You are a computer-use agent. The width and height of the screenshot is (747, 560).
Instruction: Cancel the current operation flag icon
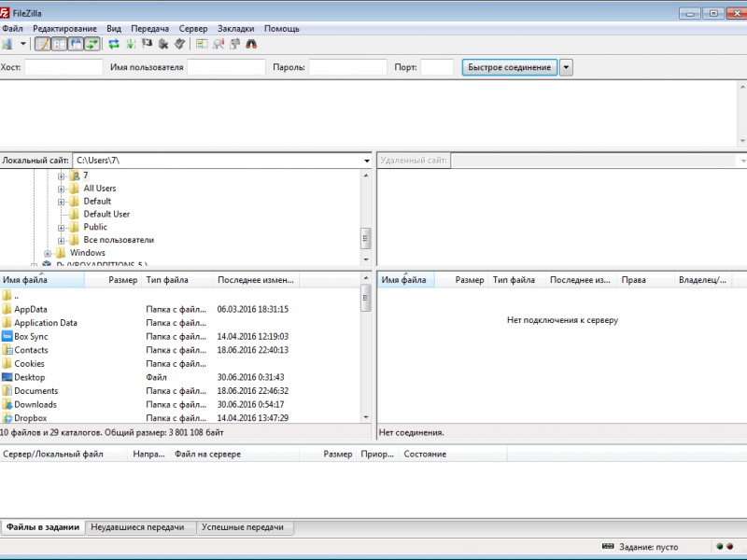coord(147,44)
